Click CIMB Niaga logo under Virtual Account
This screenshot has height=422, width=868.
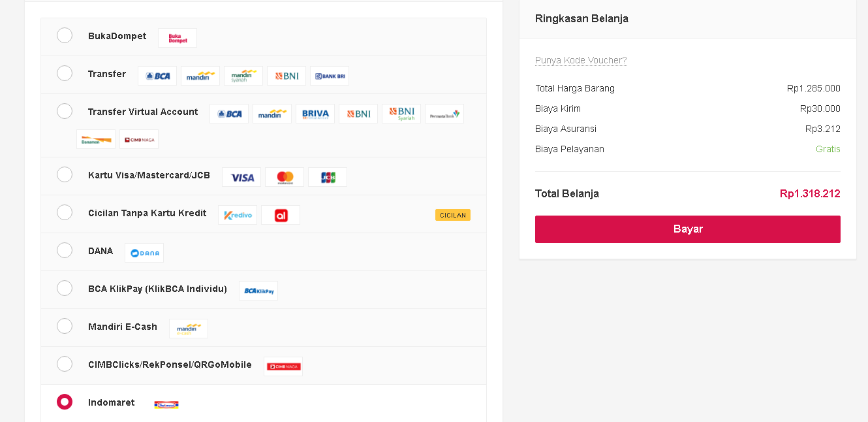(x=139, y=139)
